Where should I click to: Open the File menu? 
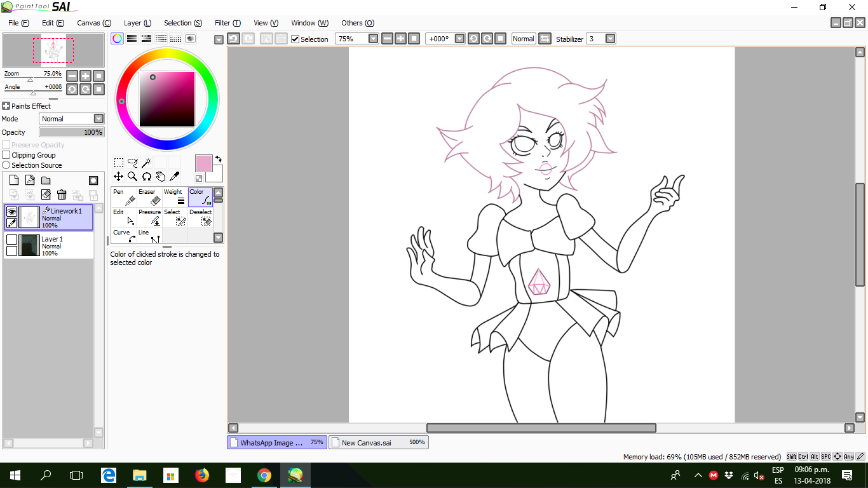[18, 23]
